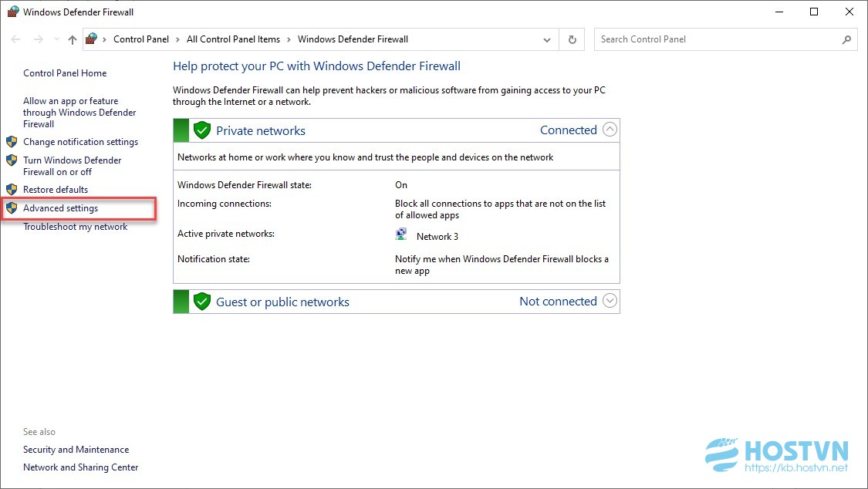
Task: Click the firewall icon in address bar
Action: tap(92, 39)
